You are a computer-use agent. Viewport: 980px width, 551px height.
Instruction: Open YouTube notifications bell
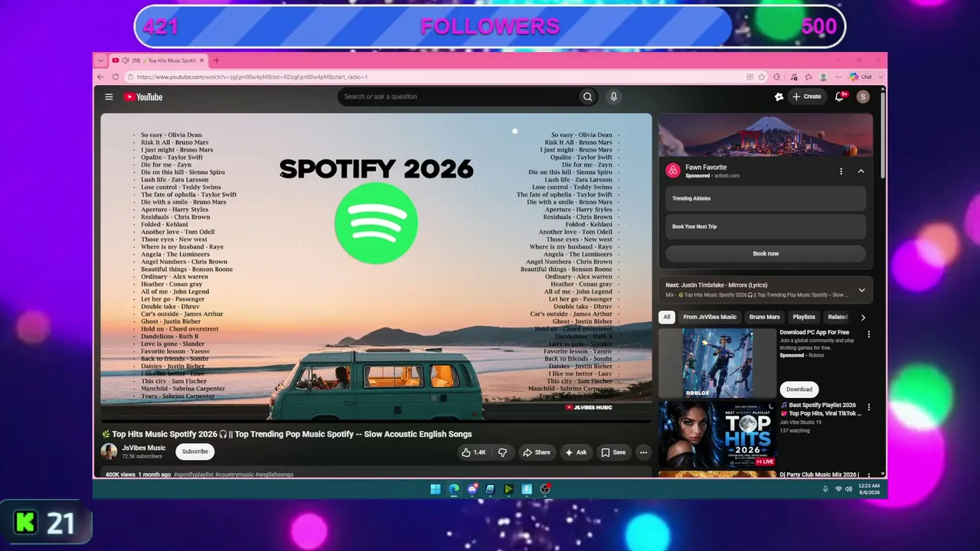click(840, 97)
